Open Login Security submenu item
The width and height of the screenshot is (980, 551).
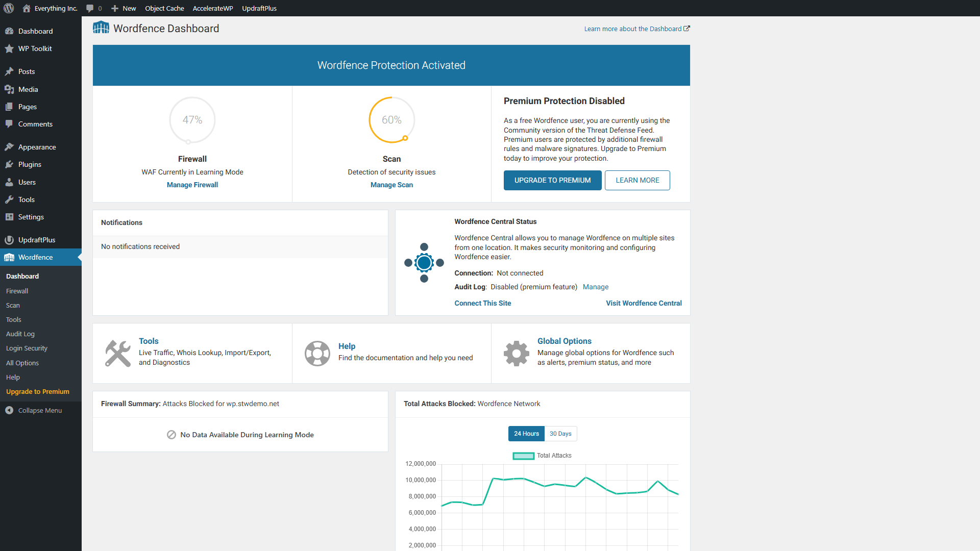[27, 348]
